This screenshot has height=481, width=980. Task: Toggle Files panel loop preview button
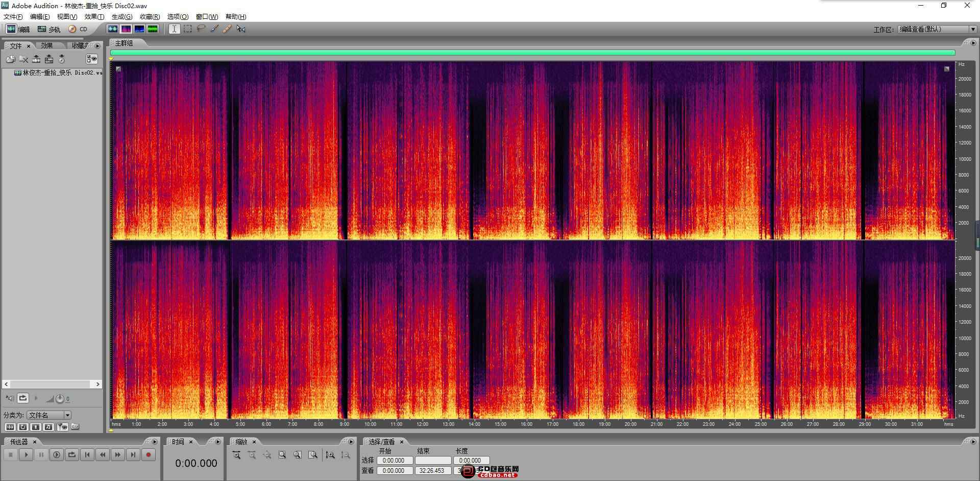23,398
